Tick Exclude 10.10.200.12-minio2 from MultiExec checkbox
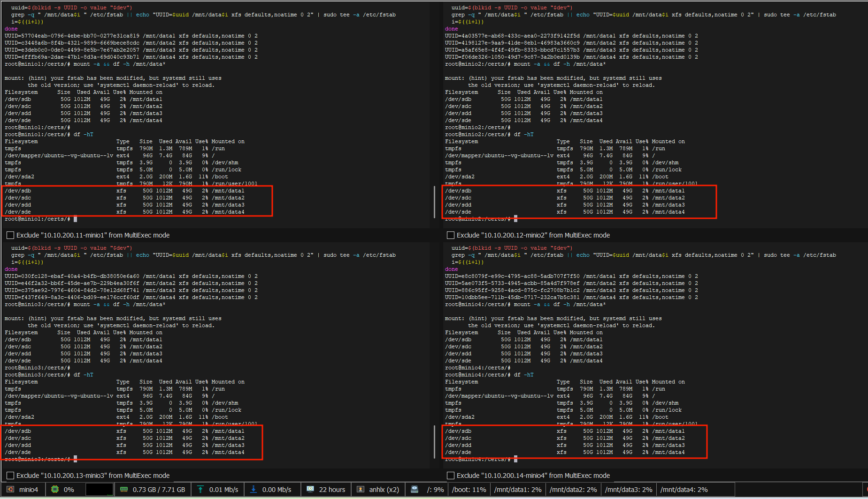 point(451,235)
